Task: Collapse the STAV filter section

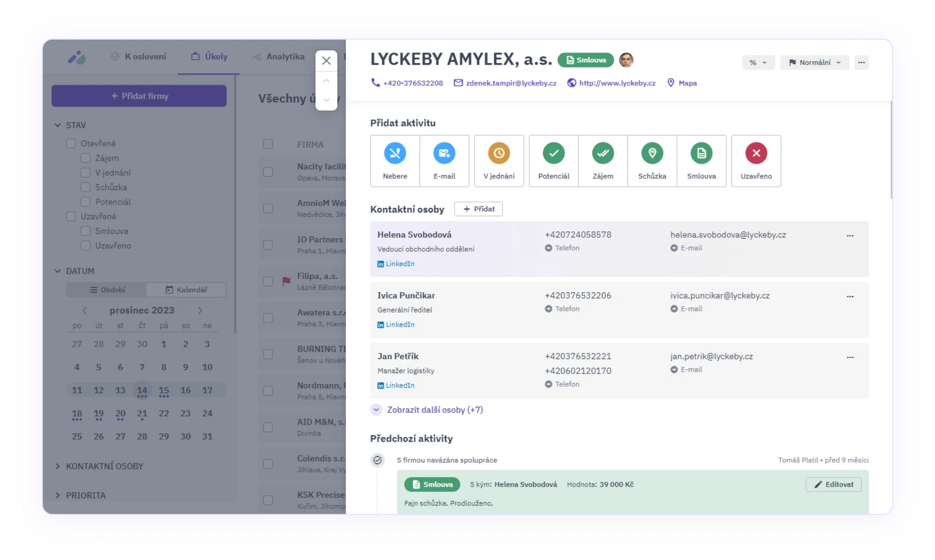Action: point(57,125)
